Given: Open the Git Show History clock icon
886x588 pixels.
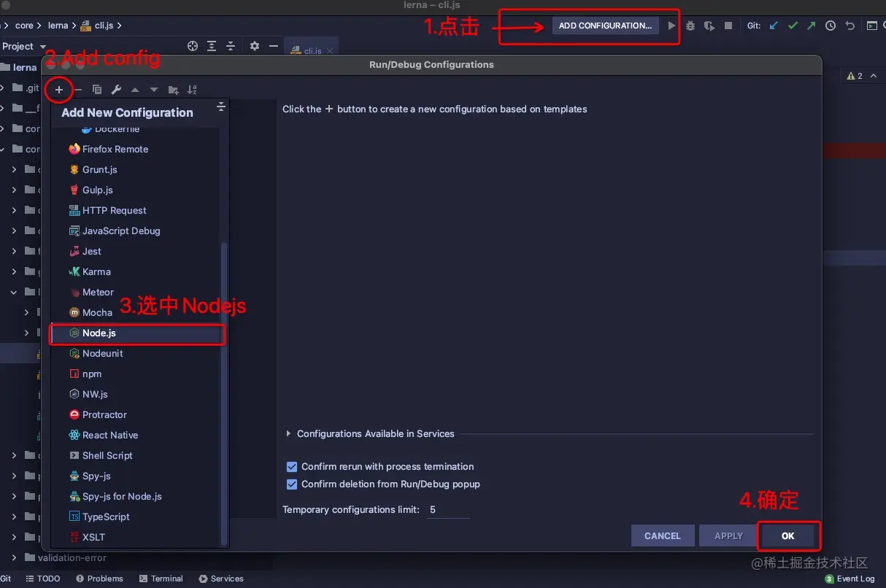Looking at the screenshot, I should [831, 26].
